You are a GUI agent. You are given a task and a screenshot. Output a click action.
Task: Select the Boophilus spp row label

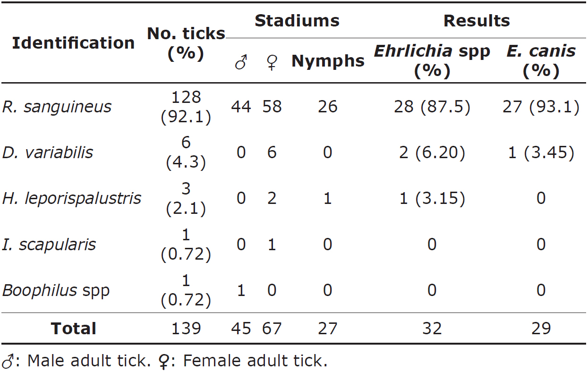56,290
